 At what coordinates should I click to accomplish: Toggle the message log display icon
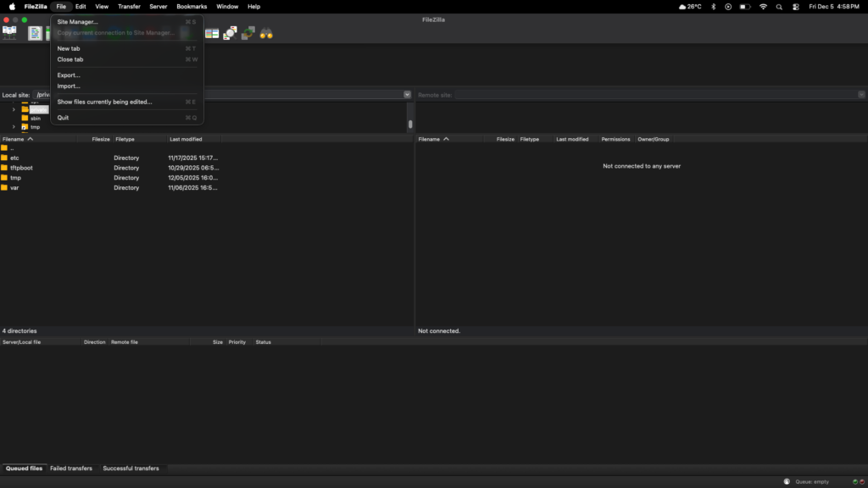point(35,33)
